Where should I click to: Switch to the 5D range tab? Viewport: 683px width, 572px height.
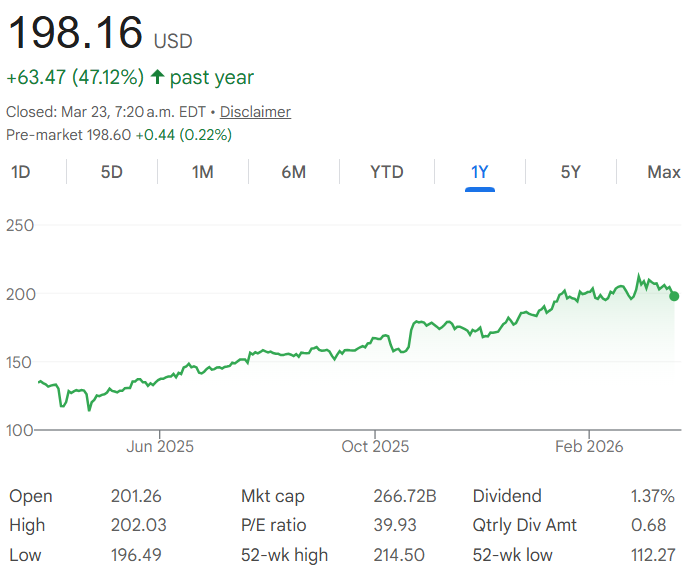(112, 172)
